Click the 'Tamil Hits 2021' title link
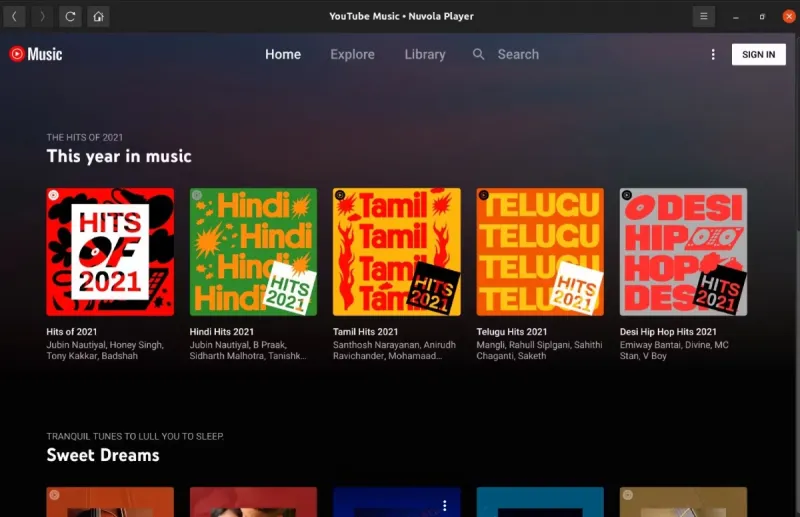 (x=365, y=332)
